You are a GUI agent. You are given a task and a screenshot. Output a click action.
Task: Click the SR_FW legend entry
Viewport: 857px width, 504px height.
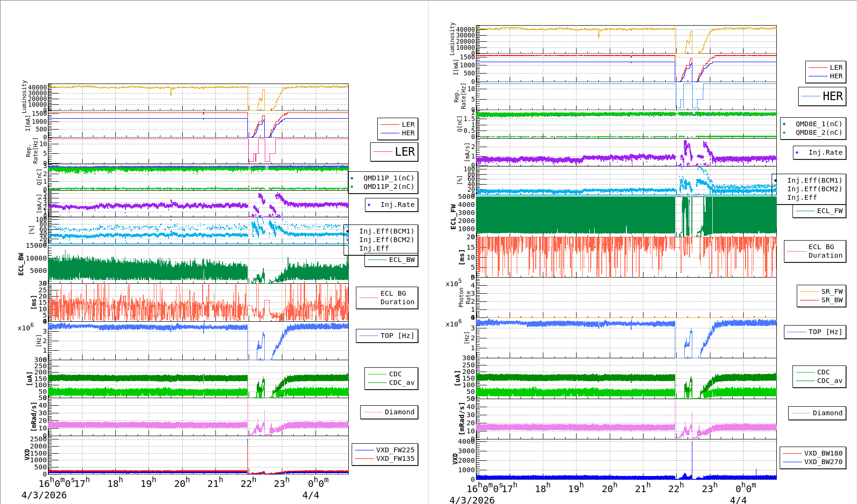[831, 291]
